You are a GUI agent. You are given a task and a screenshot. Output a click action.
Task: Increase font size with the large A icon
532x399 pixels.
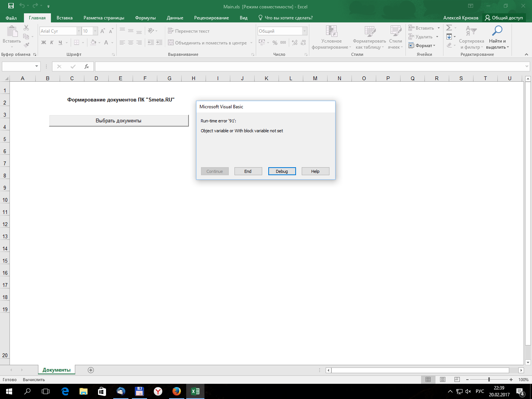pos(103,31)
